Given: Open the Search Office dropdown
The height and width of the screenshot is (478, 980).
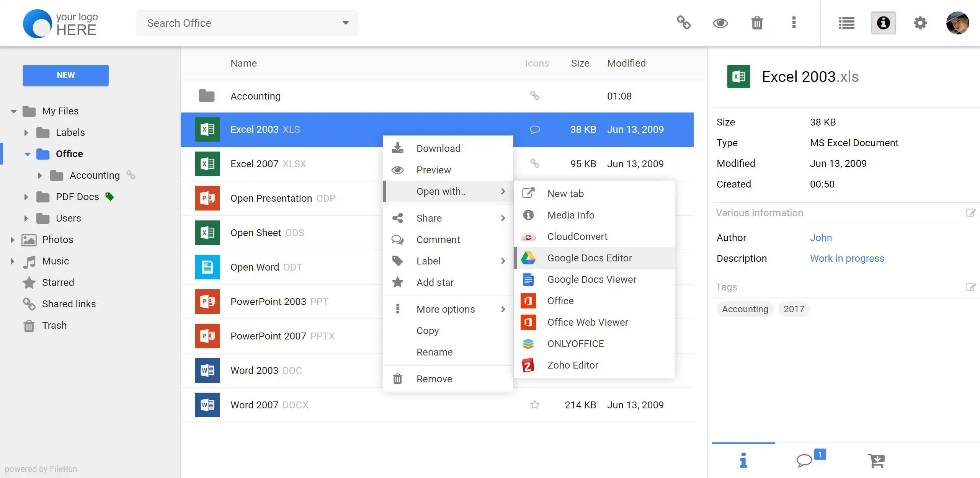Looking at the screenshot, I should (346, 23).
